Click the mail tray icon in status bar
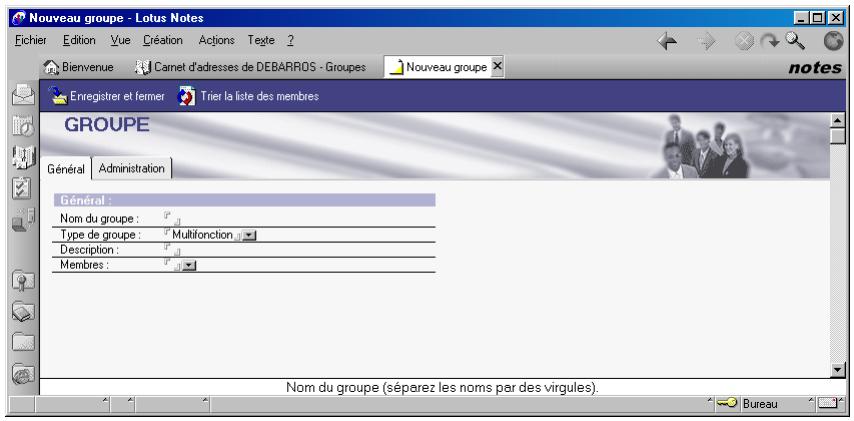The height and width of the screenshot is (421, 854). [x=827, y=404]
